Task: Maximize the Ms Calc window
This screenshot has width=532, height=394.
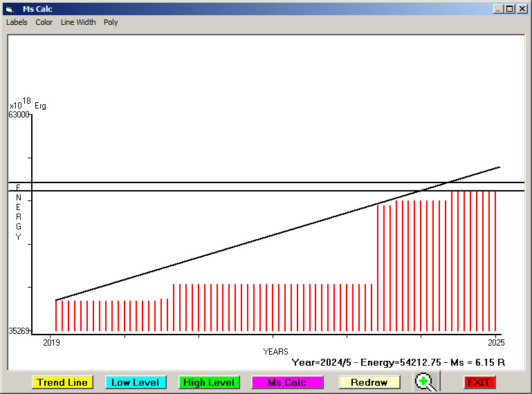Action: pos(510,9)
